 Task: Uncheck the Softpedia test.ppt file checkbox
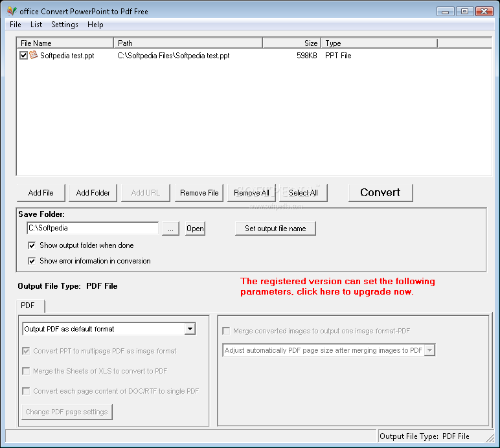point(23,56)
